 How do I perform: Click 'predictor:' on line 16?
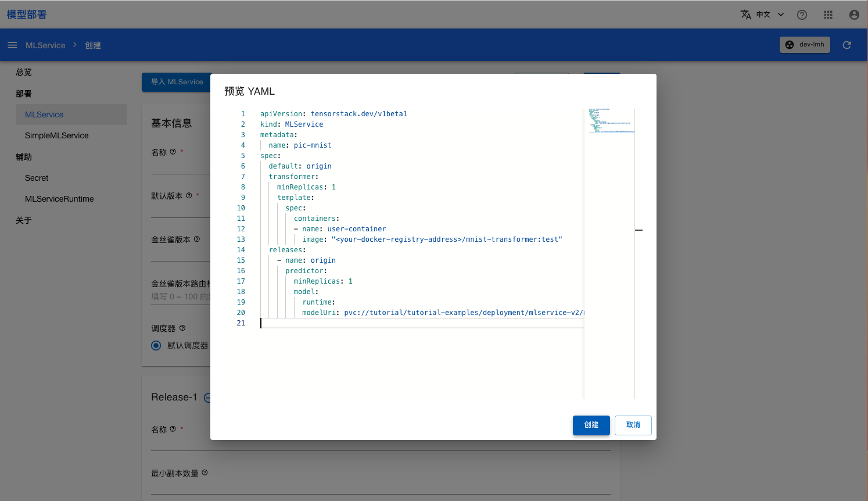point(306,271)
